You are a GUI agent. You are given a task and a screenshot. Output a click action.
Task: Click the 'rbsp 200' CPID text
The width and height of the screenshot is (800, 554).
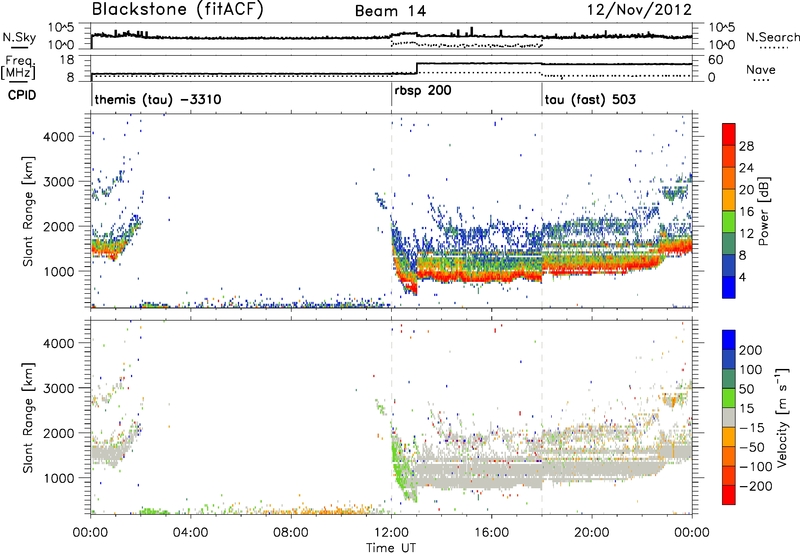423,91
